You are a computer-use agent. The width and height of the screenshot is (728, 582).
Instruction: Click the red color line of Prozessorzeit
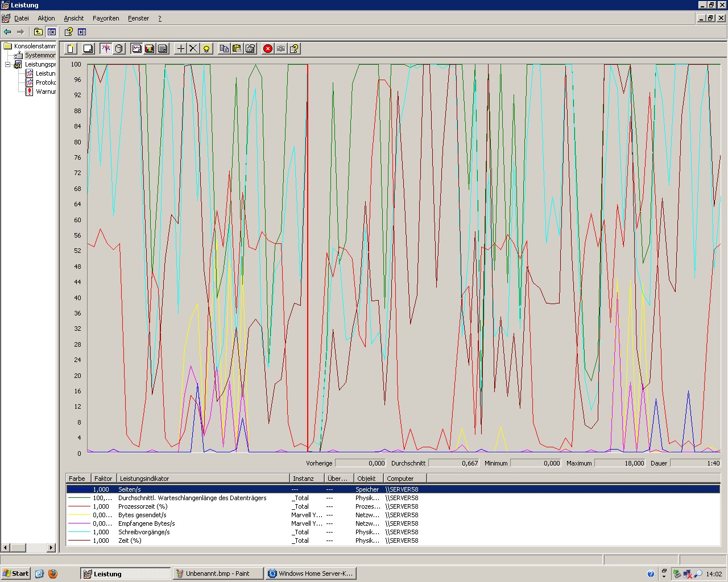tap(79, 506)
